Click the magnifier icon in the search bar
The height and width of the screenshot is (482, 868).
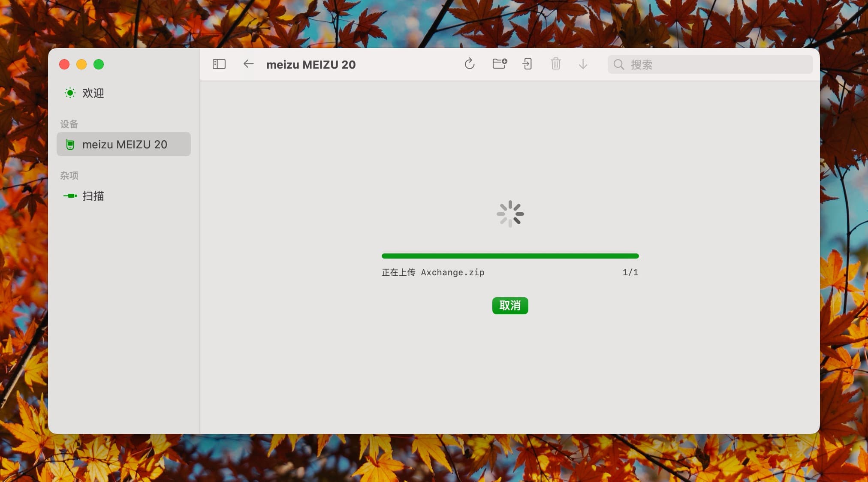[619, 64]
